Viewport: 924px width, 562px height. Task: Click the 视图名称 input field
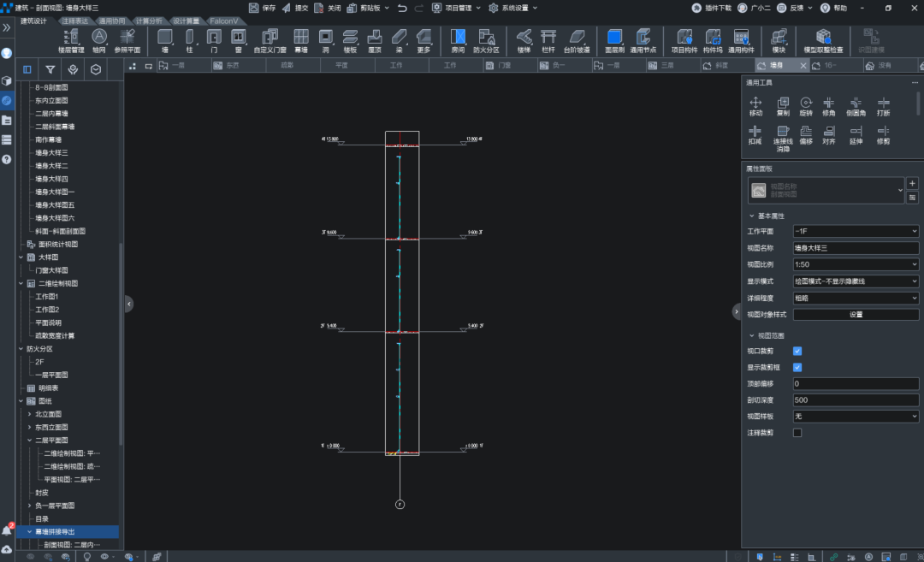856,248
